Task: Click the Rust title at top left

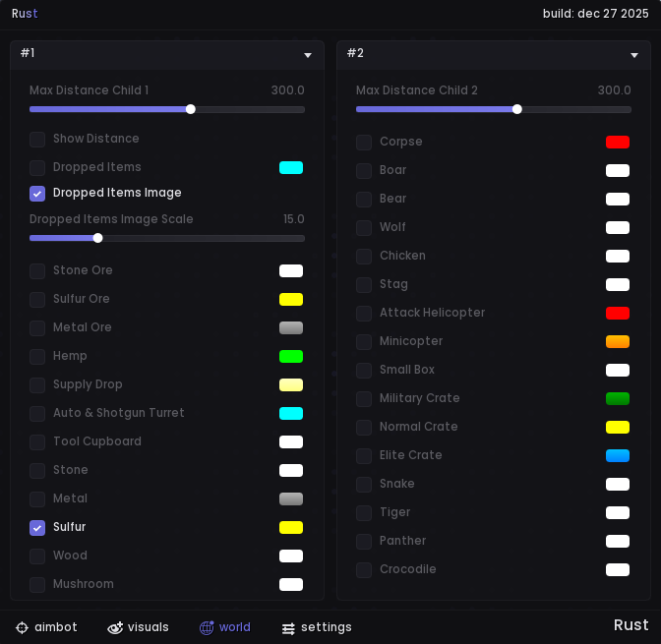Action: click(25, 14)
